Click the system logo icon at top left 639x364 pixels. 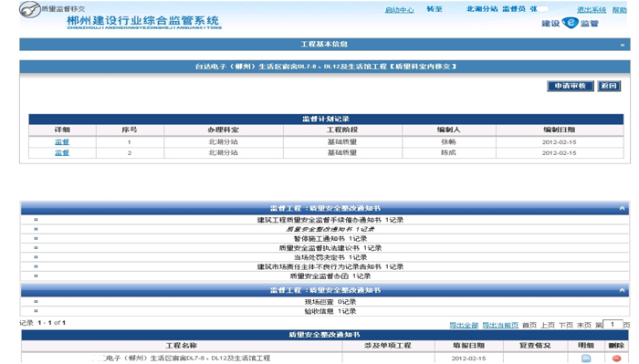[x=30, y=9]
